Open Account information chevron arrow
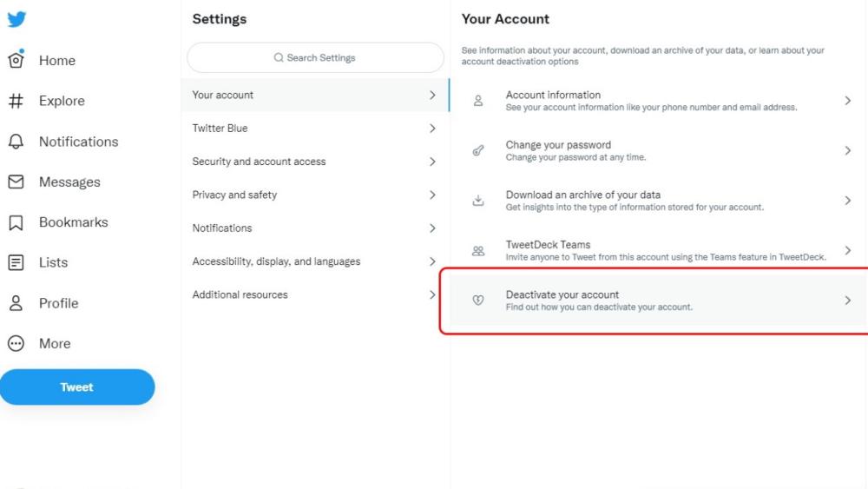 tap(847, 101)
